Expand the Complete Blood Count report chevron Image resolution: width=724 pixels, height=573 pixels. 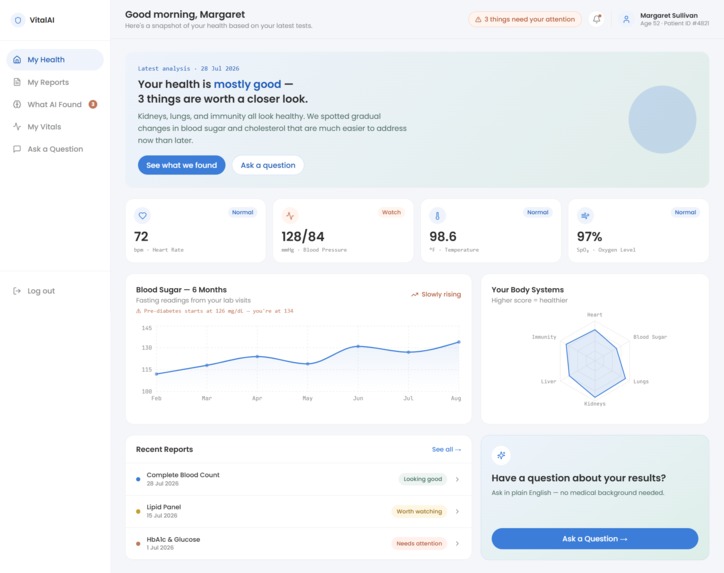tap(457, 479)
